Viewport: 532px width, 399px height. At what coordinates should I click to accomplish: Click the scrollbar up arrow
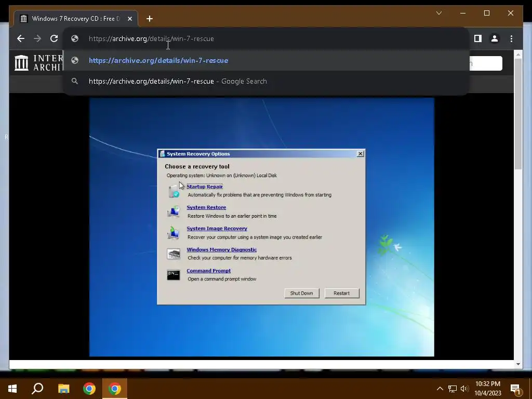tap(518, 54)
